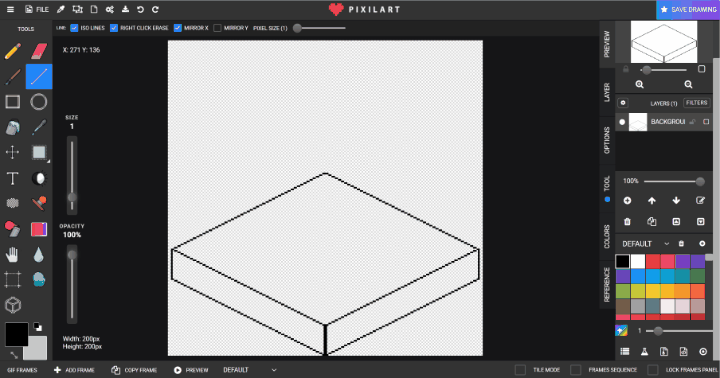The height and width of the screenshot is (378, 720).
Task: Select the Paint Bucket fill tool
Action: click(13, 128)
